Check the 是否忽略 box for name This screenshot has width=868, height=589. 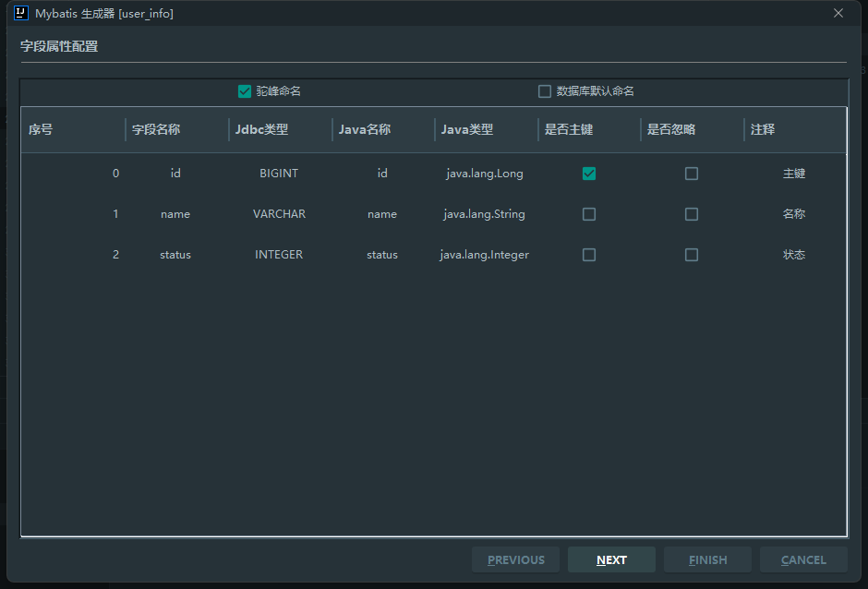coord(692,214)
